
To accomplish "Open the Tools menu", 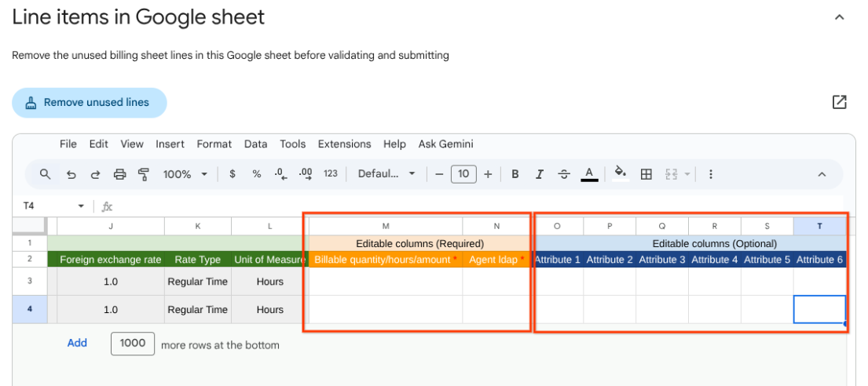I will point(293,144).
